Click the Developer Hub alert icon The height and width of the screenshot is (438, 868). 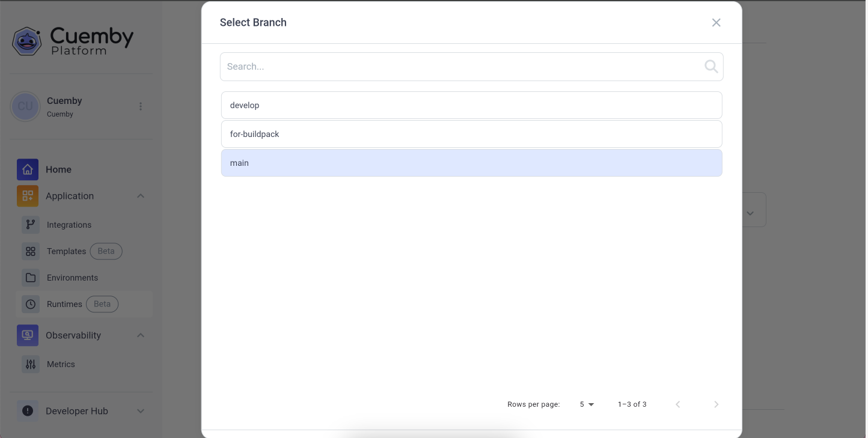(28, 410)
